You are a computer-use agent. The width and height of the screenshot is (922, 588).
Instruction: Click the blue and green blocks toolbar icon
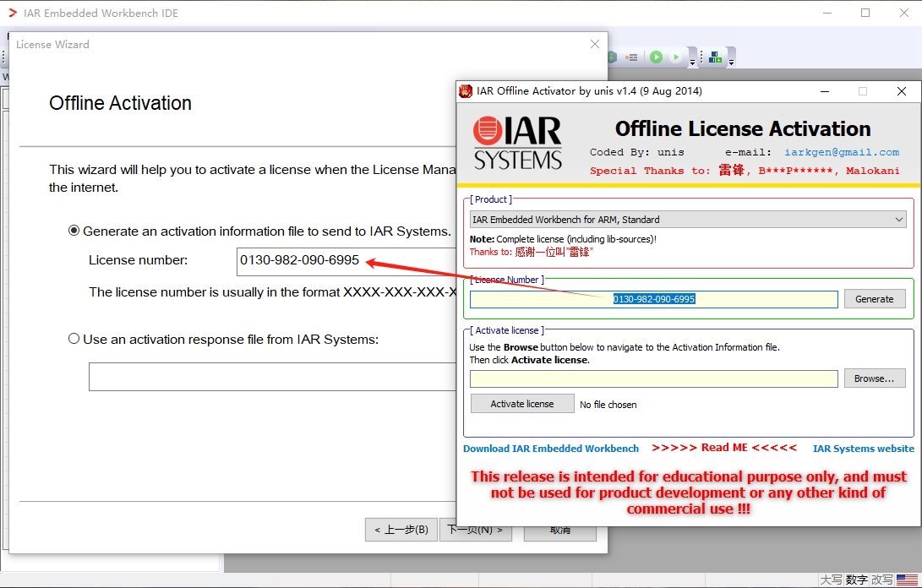[716, 57]
